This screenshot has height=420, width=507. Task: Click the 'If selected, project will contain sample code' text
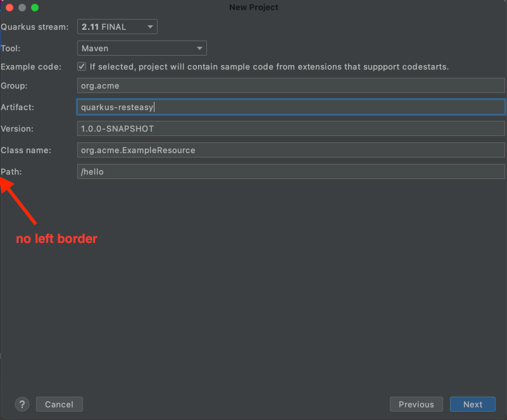click(269, 66)
